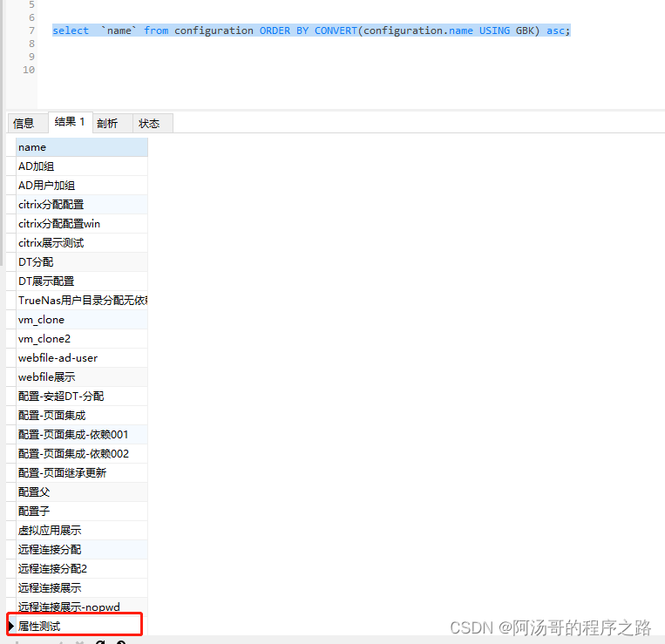Click the CONVERT function in the query
This screenshot has height=644, width=665.
[x=336, y=31]
